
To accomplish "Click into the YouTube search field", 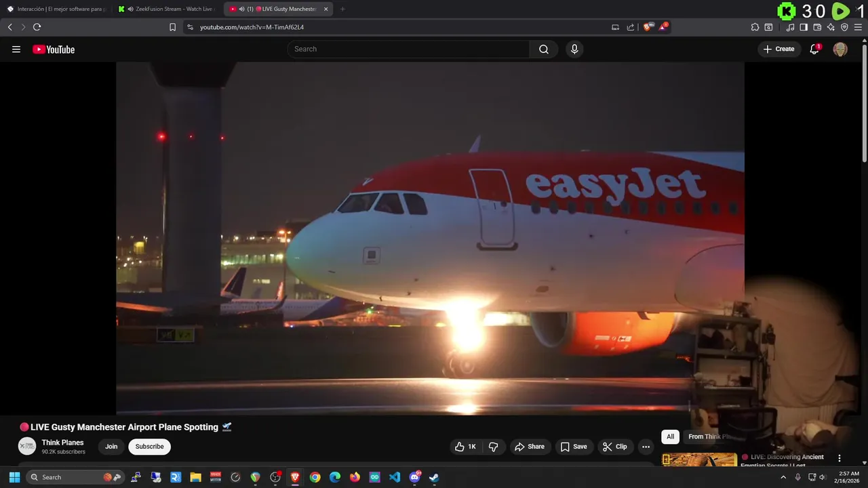I will click(x=408, y=49).
